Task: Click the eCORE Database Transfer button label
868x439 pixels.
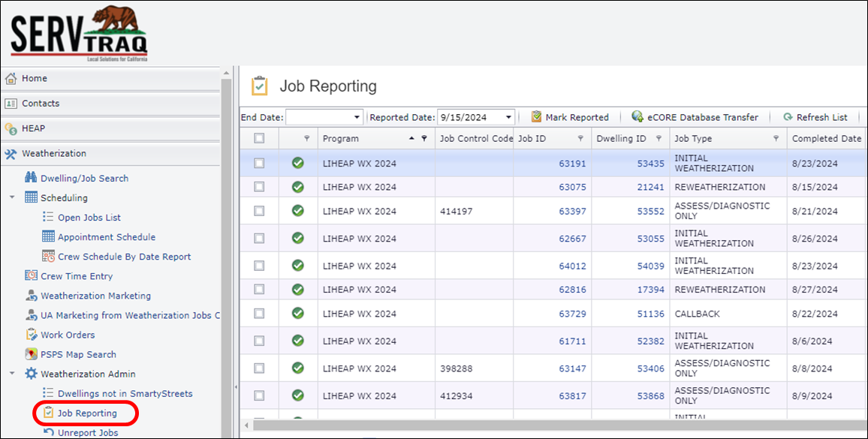Action: (x=703, y=117)
